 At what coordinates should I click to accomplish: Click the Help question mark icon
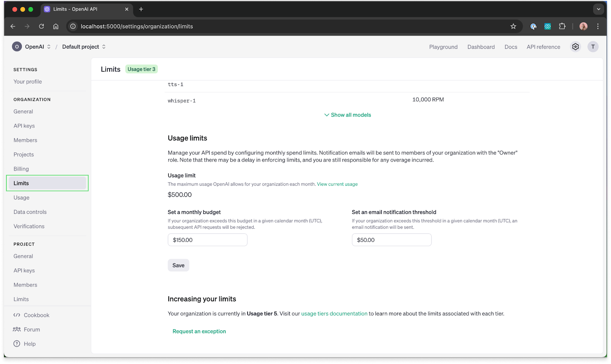(17, 344)
